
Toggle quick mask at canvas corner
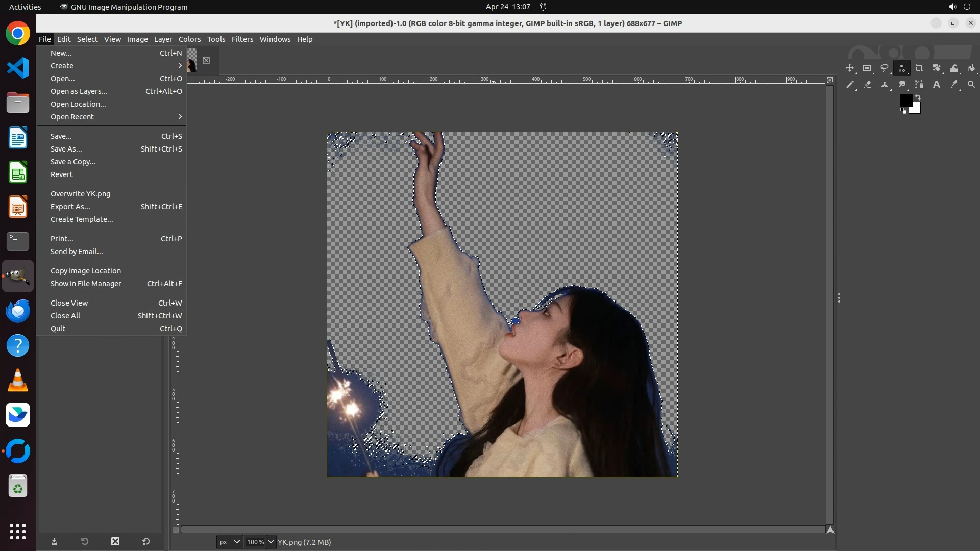pos(175,530)
